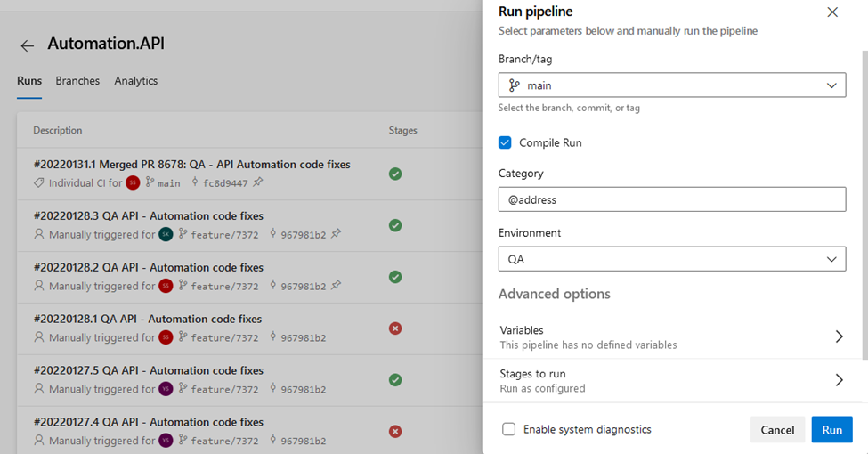Click the red failed status icon for run #20220127.4
The height and width of the screenshot is (454, 868).
point(395,431)
